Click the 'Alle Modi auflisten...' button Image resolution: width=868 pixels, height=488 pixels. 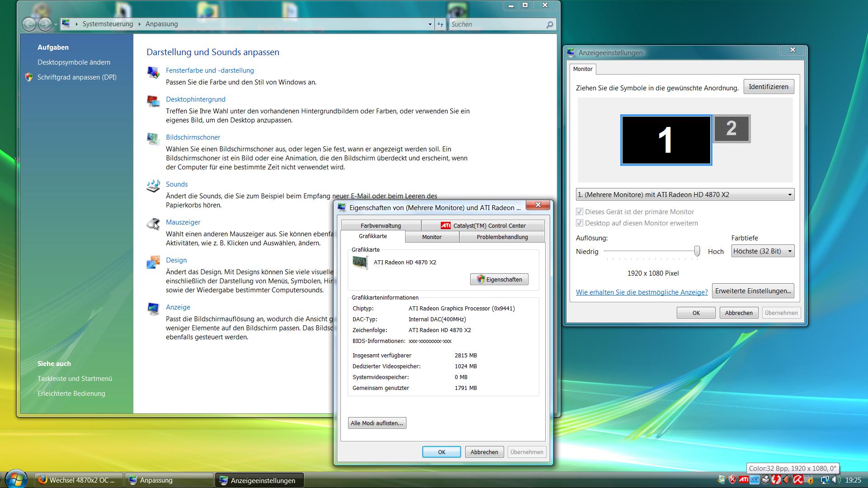coord(377,423)
